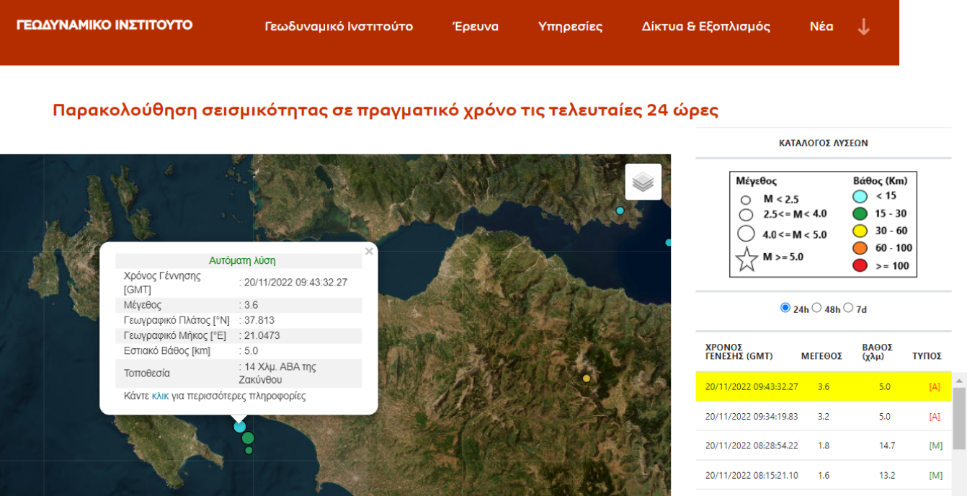The image size is (980, 496).
Task: Click the catalog list scroll up arrow
Action: (x=959, y=380)
